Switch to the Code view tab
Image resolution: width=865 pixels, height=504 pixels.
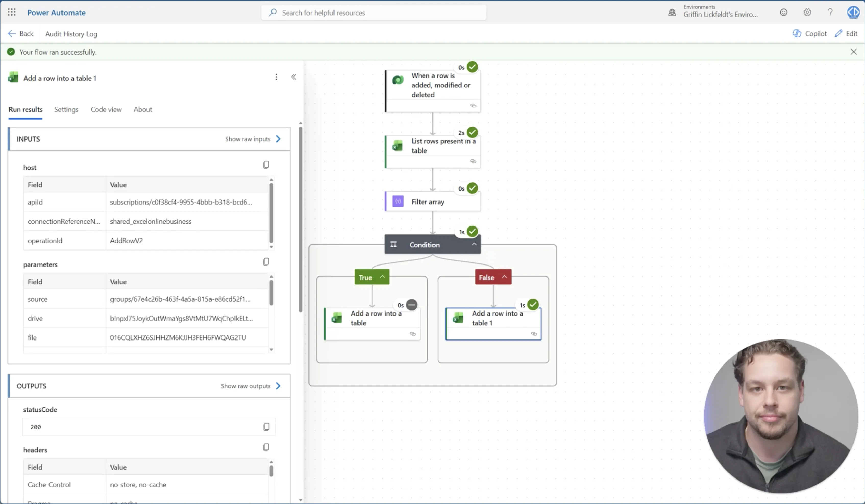point(106,109)
